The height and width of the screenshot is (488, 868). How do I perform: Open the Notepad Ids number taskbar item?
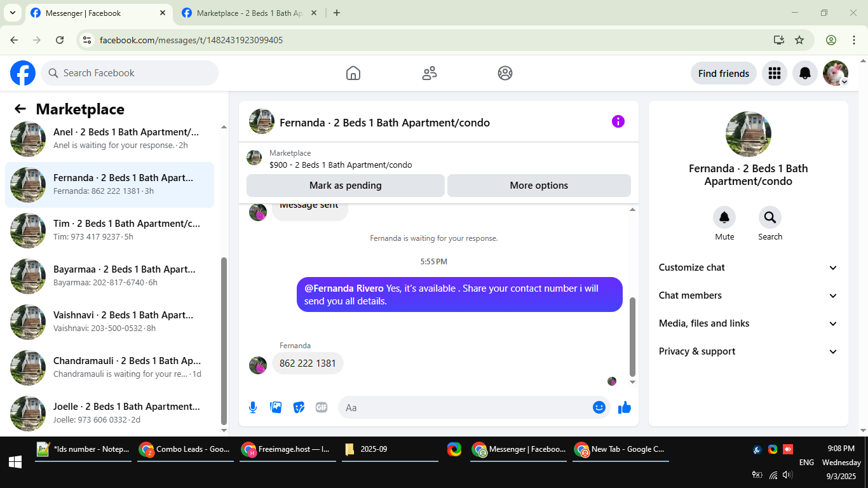point(83,449)
